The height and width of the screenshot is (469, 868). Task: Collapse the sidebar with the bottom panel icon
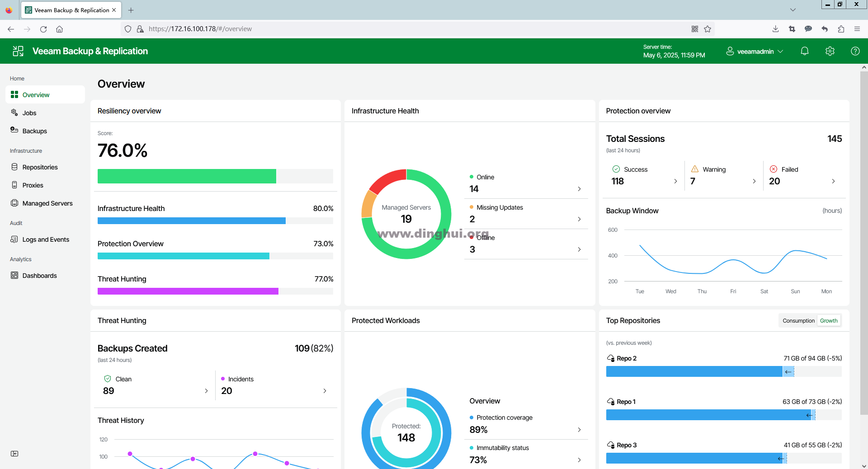click(x=14, y=454)
